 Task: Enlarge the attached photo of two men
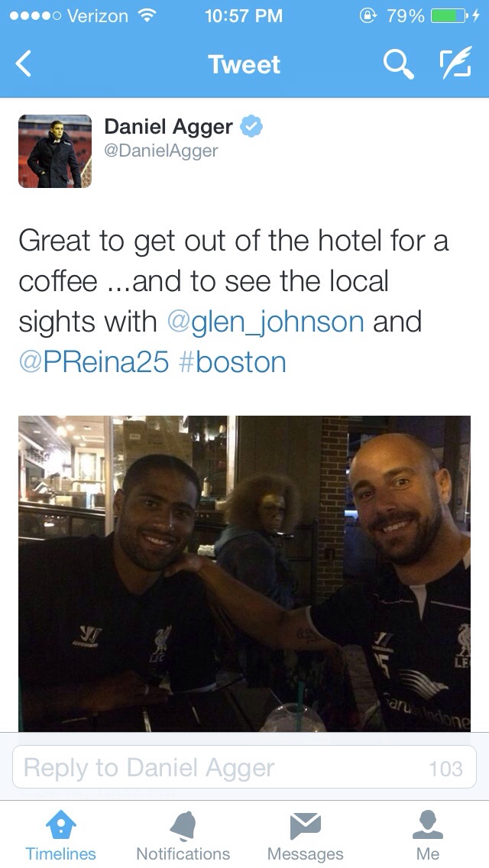pos(244,574)
